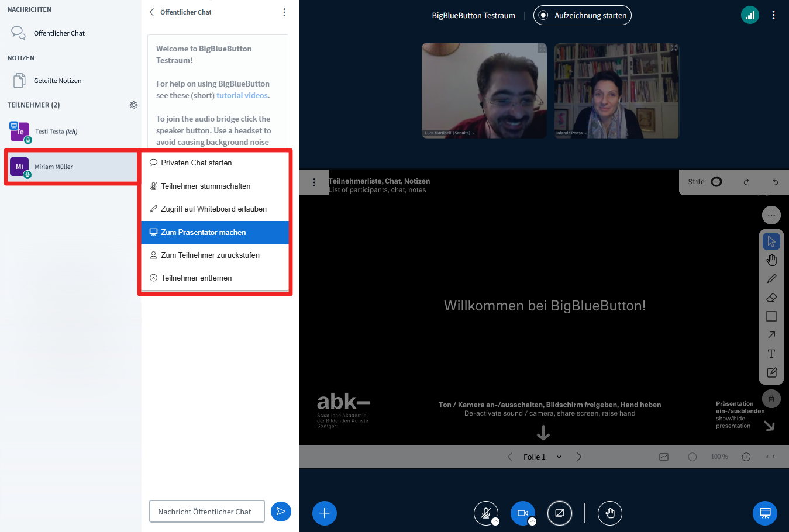This screenshot has height=532, width=789.
Task: Open presentation options three-dot menu
Action: coord(314,182)
